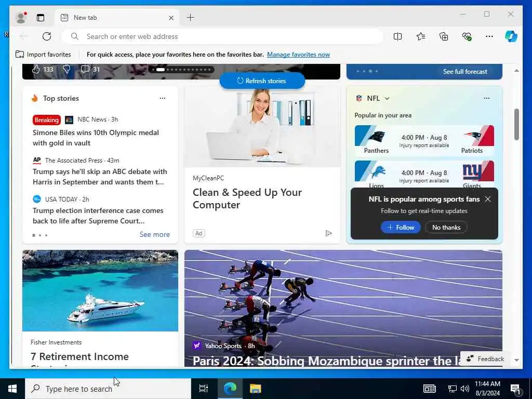Open the Manage favorites now link
The height and width of the screenshot is (399, 532).
tap(298, 54)
